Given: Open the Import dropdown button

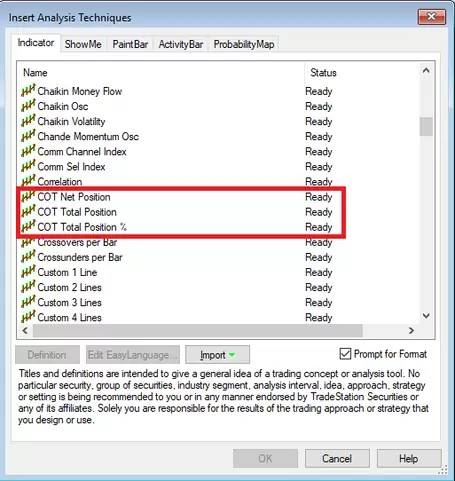Looking at the screenshot, I should (217, 355).
